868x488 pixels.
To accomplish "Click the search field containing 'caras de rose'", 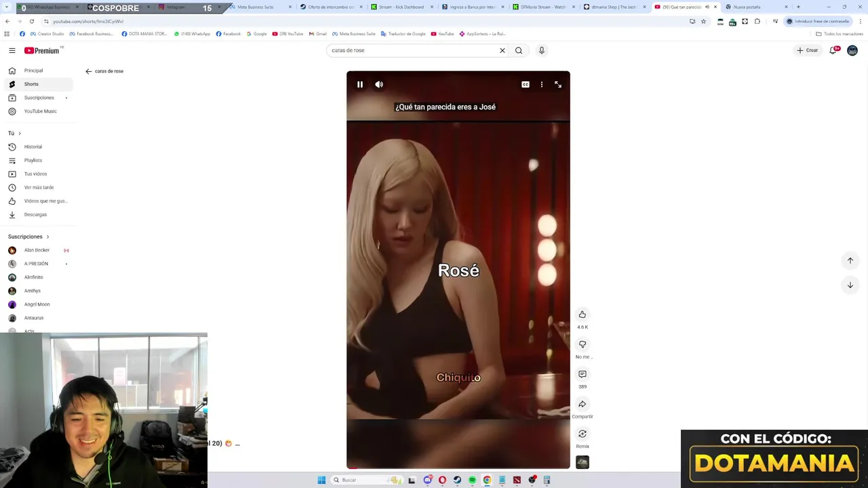I will click(412, 50).
